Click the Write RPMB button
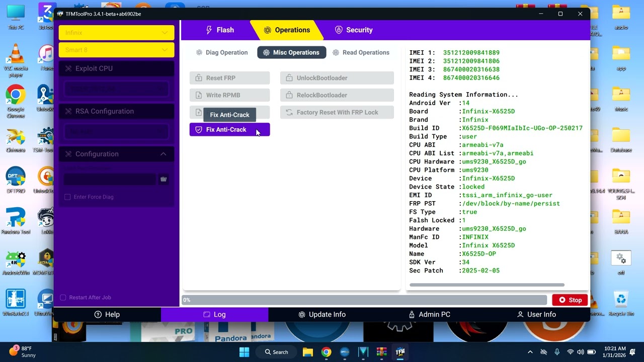 [x=229, y=95]
